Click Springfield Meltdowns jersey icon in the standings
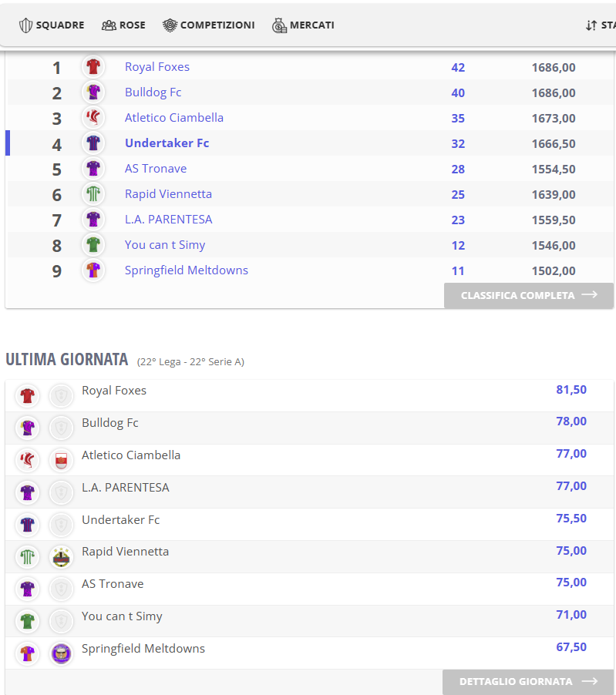Image resolution: width=616 pixels, height=695 pixels. click(93, 270)
